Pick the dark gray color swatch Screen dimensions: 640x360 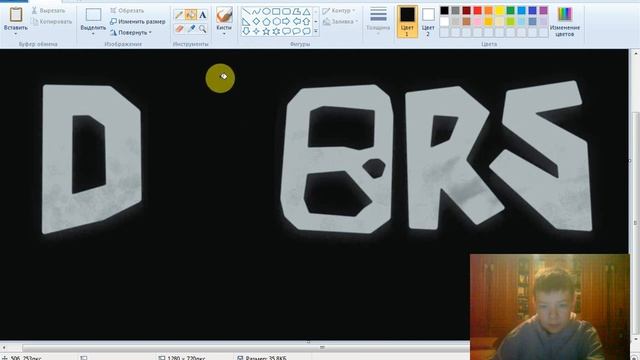(x=456, y=11)
